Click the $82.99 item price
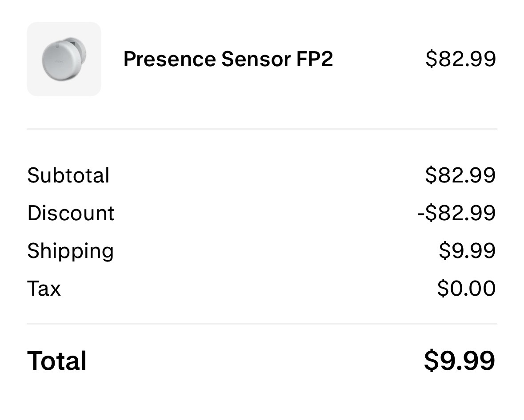Image resolution: width=524 pixels, height=420 pixels. (460, 59)
